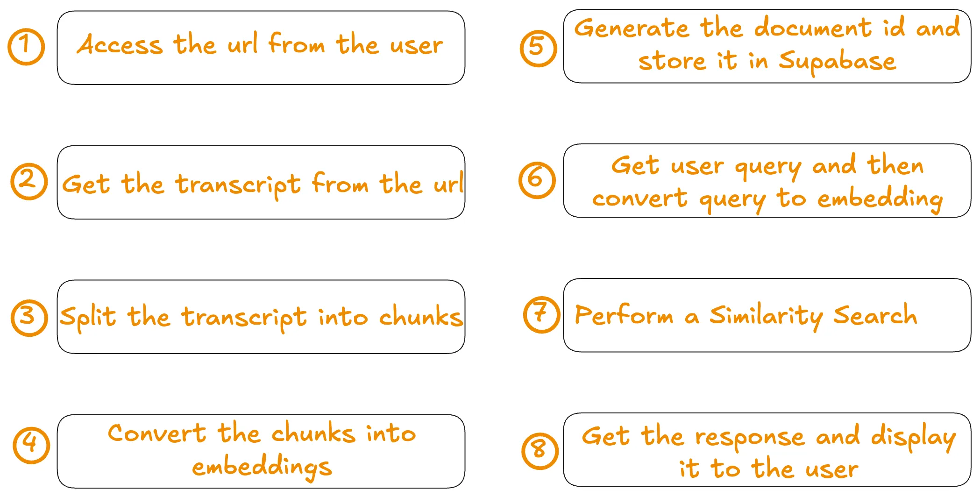980x497 pixels.
Task: Click the word "transcript" in step 2
Action: (238, 185)
